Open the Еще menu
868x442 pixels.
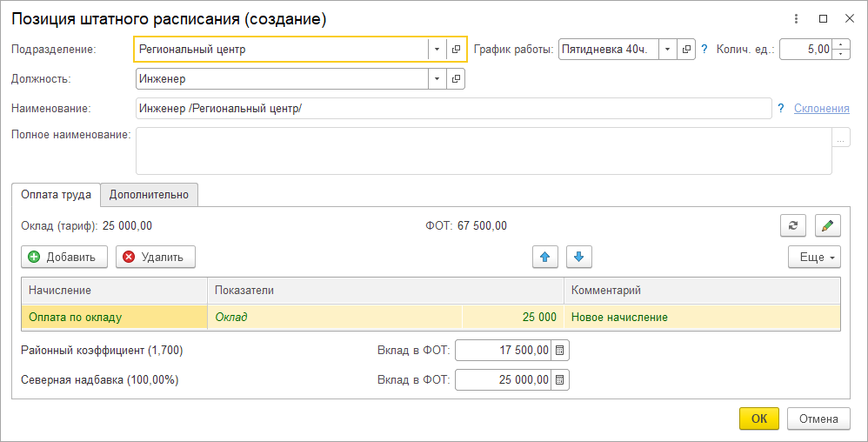pos(814,257)
